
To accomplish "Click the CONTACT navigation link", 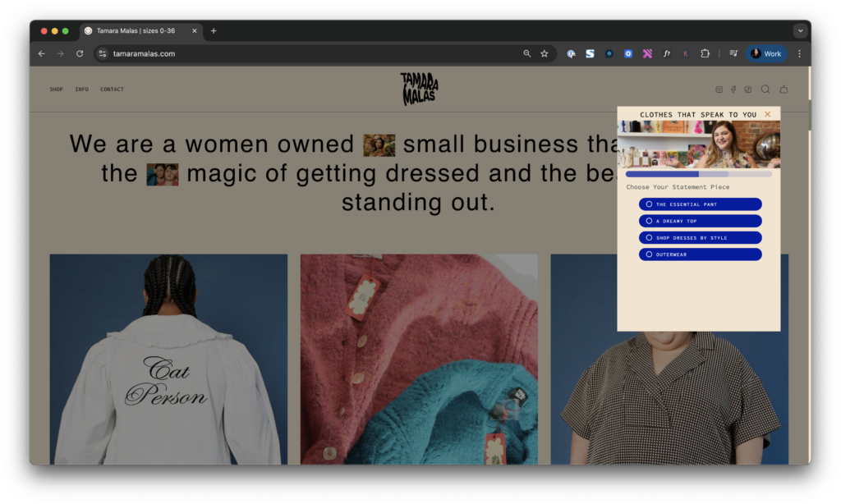I will tap(112, 89).
